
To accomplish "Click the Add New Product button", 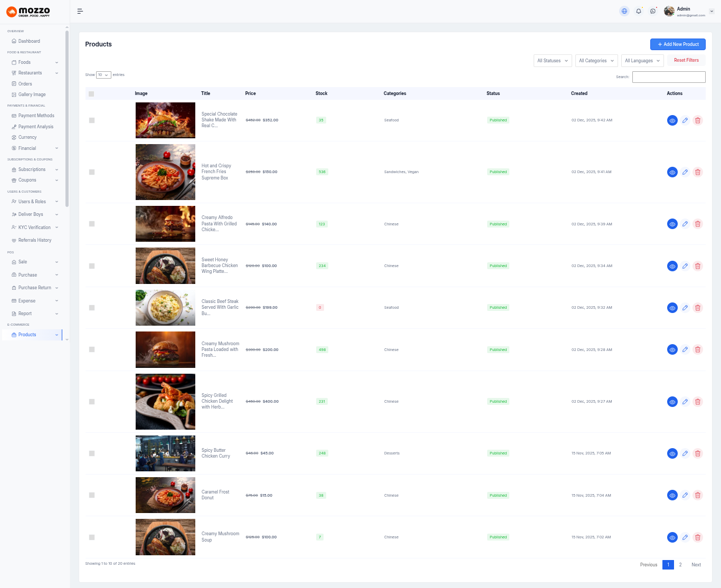I will point(678,44).
